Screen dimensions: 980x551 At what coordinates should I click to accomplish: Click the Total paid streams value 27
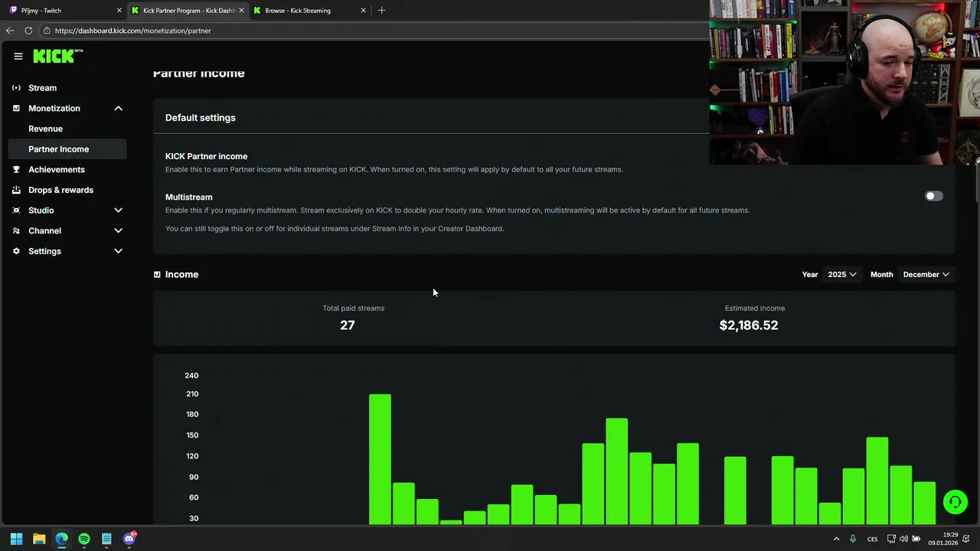(348, 325)
